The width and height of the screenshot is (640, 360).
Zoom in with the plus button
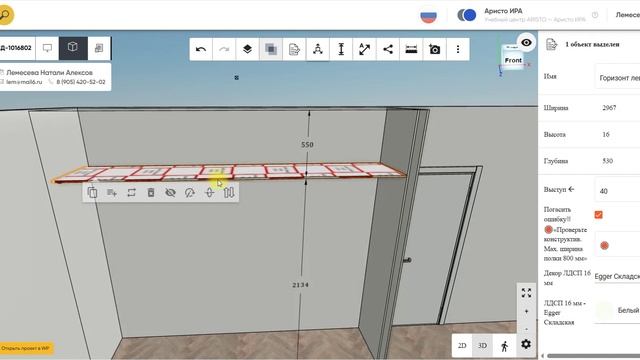(x=526, y=311)
